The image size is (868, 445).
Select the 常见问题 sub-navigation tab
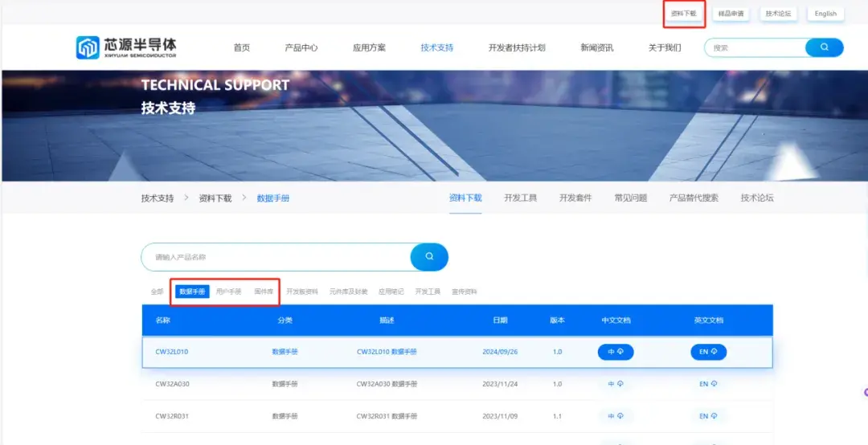click(x=631, y=198)
